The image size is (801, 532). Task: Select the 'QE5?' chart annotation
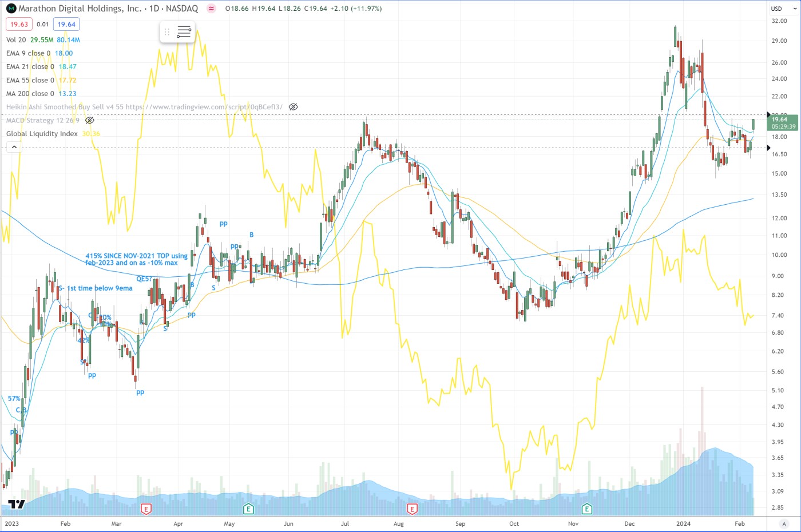click(144, 279)
